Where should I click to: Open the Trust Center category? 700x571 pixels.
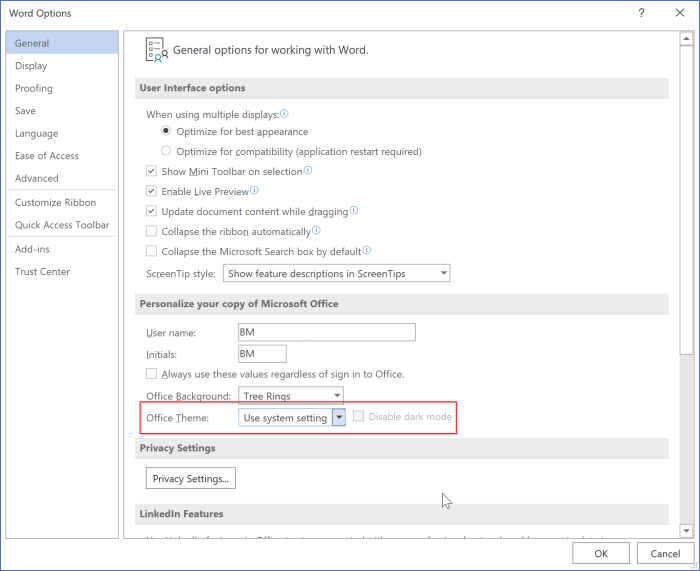(62, 271)
